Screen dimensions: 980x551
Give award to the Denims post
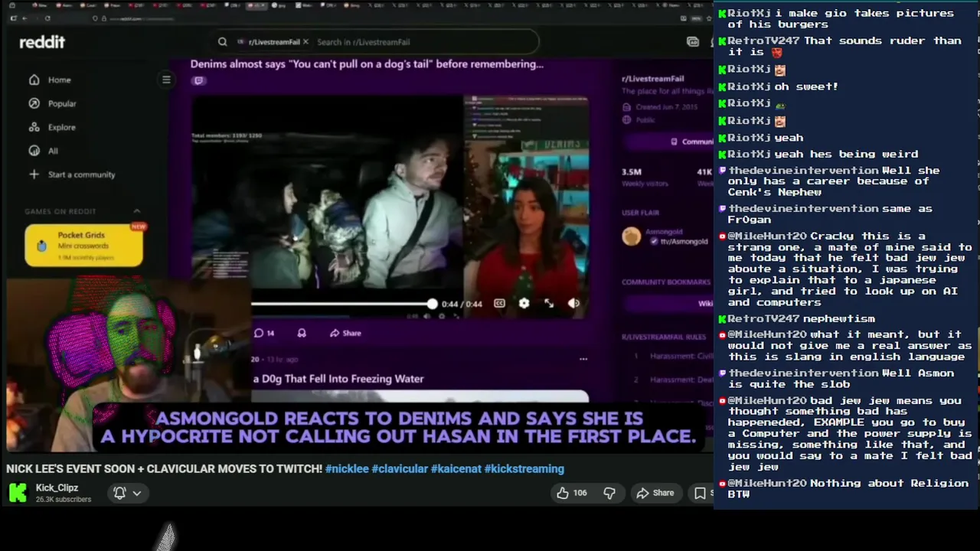pos(302,333)
